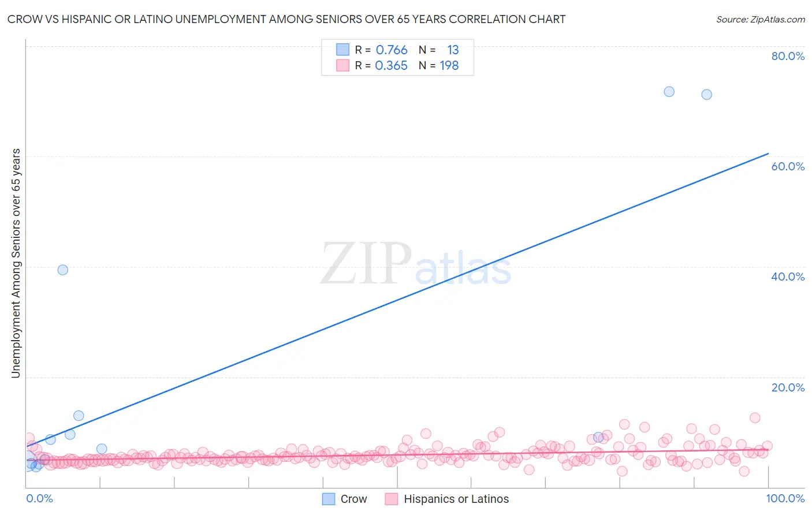Click the second-highest blue point near 71%
Screen dimensions: 812x515
[706, 94]
